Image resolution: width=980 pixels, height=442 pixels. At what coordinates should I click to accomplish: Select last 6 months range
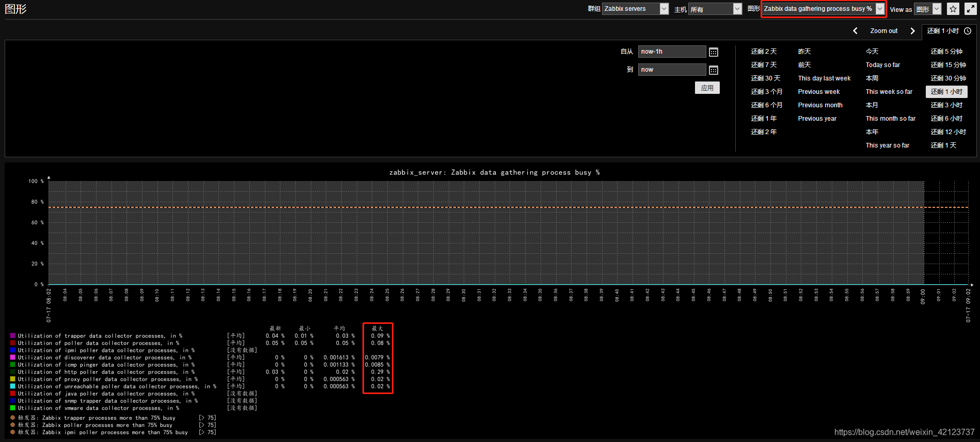coord(767,105)
